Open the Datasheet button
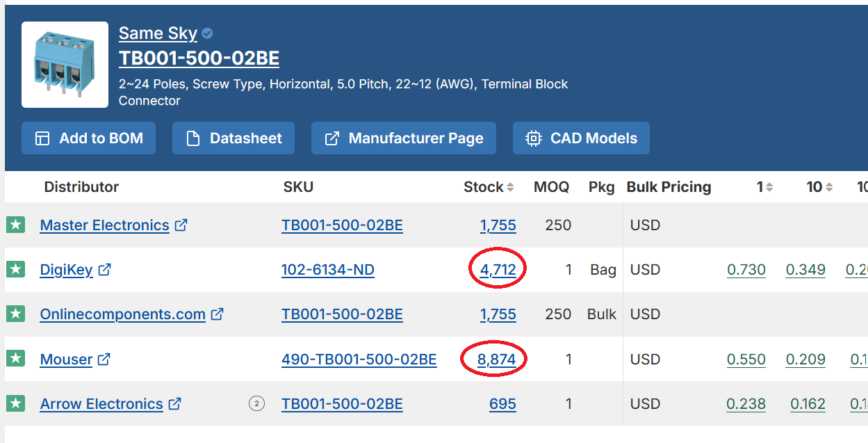The width and height of the screenshot is (868, 443). pos(234,138)
